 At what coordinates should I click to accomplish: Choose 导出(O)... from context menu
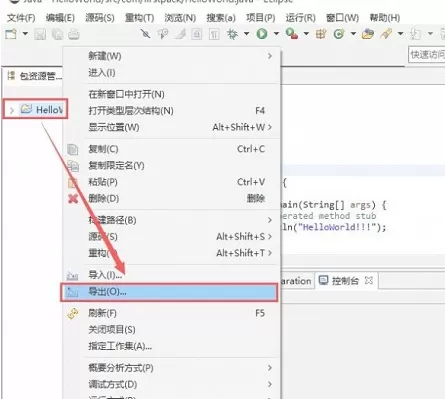[x=169, y=292]
